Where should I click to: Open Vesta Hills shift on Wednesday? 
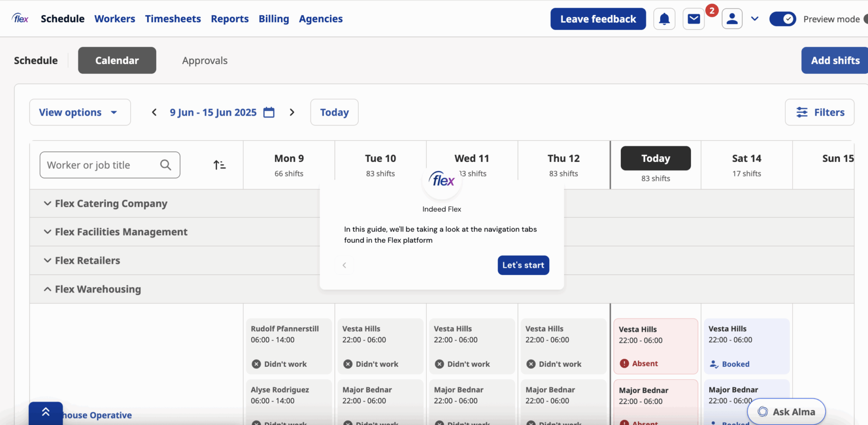[x=472, y=346]
